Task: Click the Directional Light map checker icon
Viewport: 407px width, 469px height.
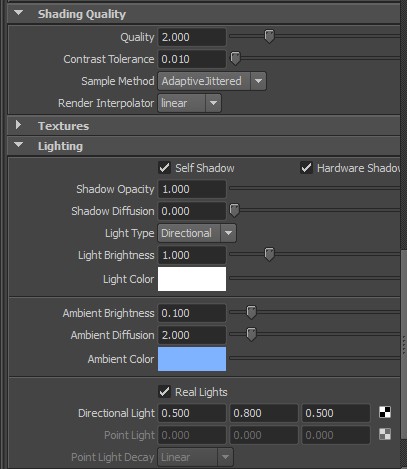Action: click(x=385, y=413)
